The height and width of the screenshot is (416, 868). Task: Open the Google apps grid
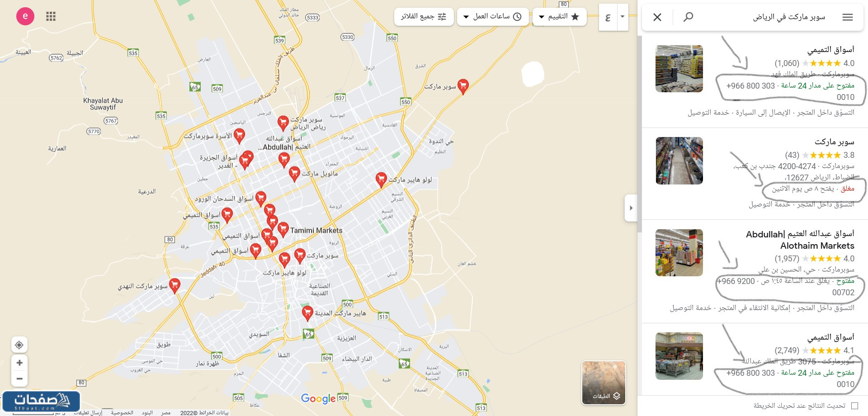(x=51, y=16)
